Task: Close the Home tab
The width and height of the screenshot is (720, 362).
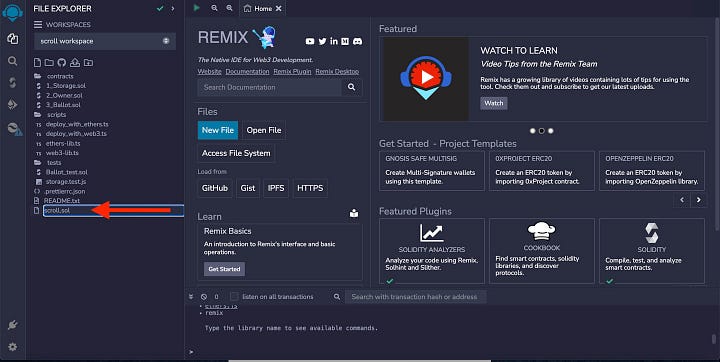Action: [279, 8]
